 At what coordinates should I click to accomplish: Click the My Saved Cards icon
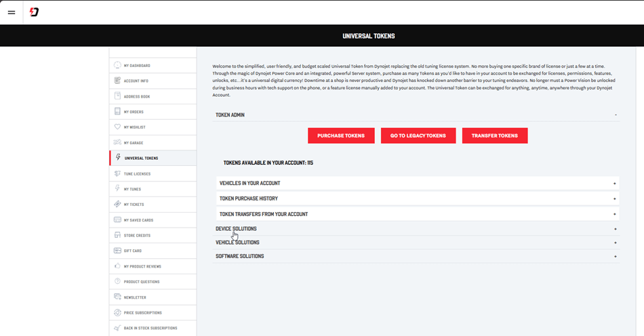click(x=117, y=220)
